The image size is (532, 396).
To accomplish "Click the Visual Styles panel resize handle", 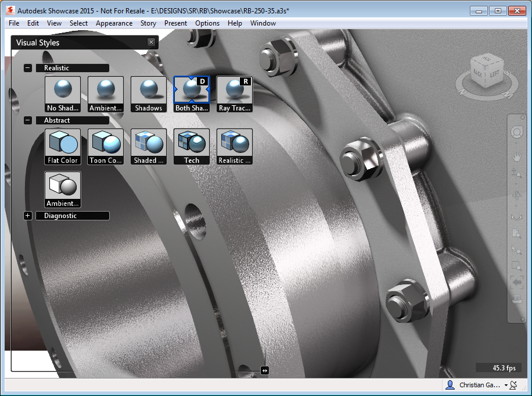I will click(265, 370).
